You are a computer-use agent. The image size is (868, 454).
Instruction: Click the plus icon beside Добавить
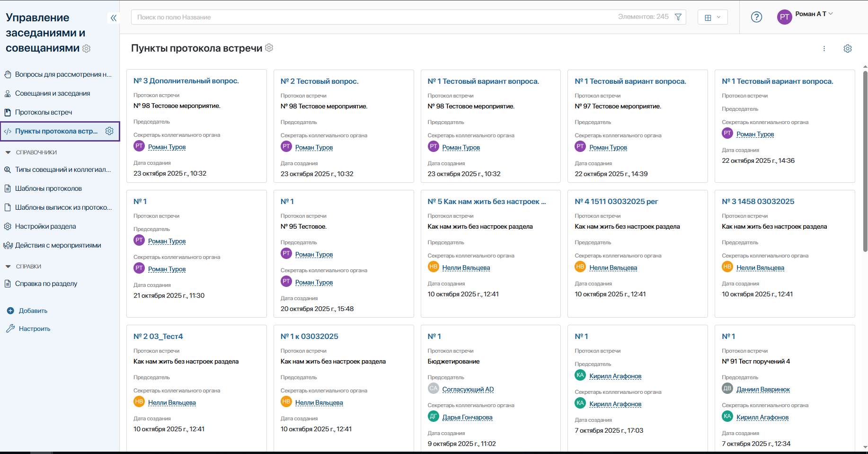coord(10,311)
